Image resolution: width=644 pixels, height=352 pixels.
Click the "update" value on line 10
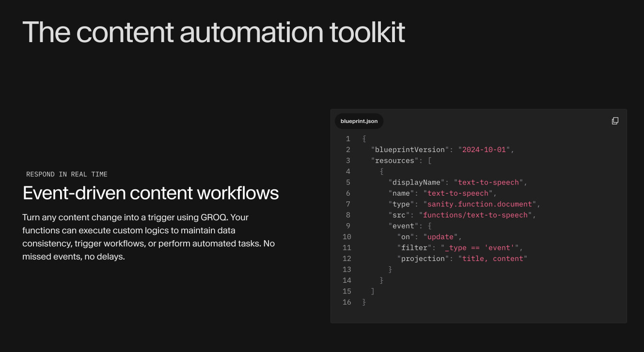click(x=440, y=237)
